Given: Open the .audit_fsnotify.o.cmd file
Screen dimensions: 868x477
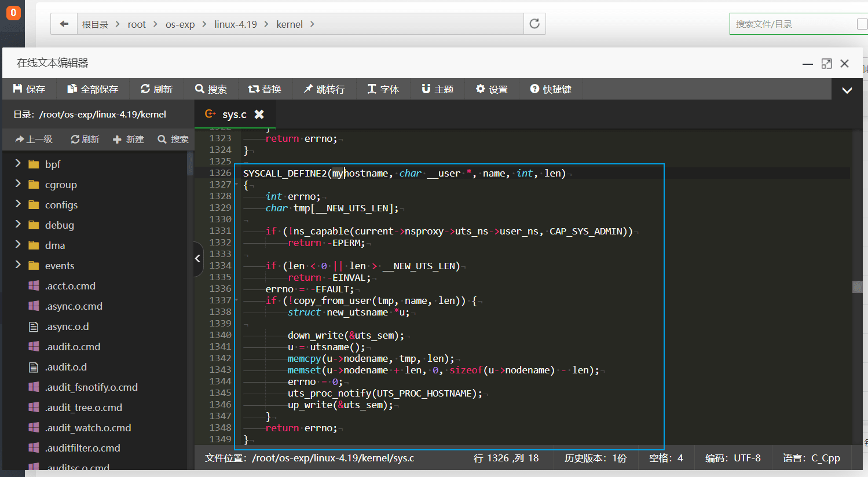Looking at the screenshot, I should 91,387.
